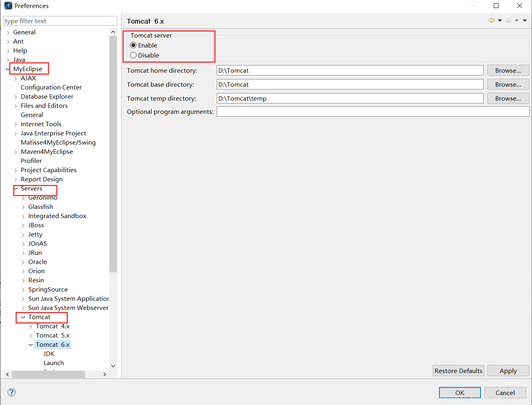
Task: Select Jetty server entry
Action: click(35, 234)
